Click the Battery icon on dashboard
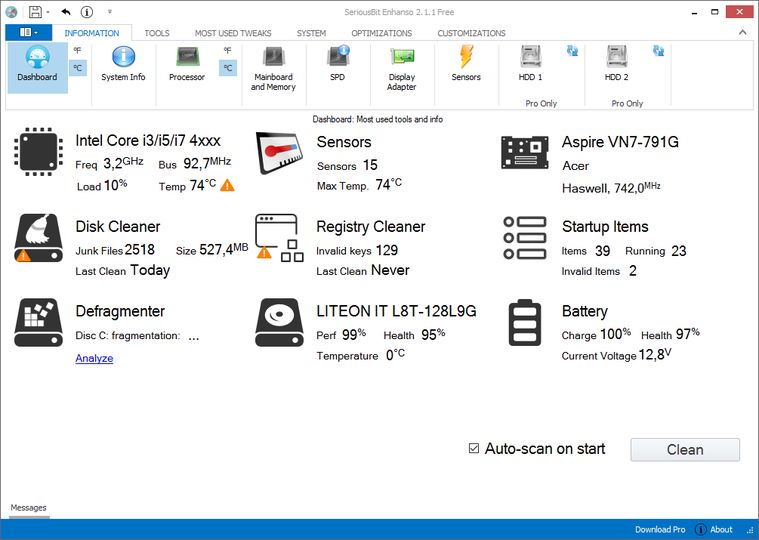Screen dimensions: 759x540 point(525,322)
